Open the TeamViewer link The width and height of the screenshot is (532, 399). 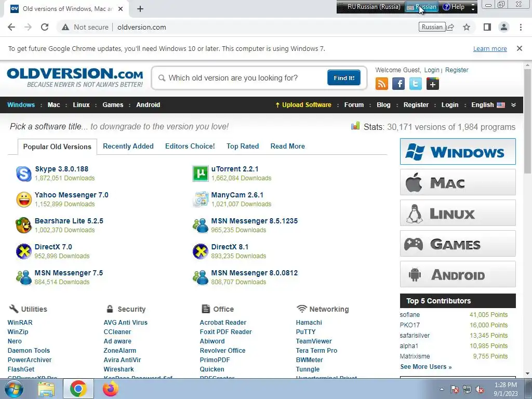(x=314, y=341)
